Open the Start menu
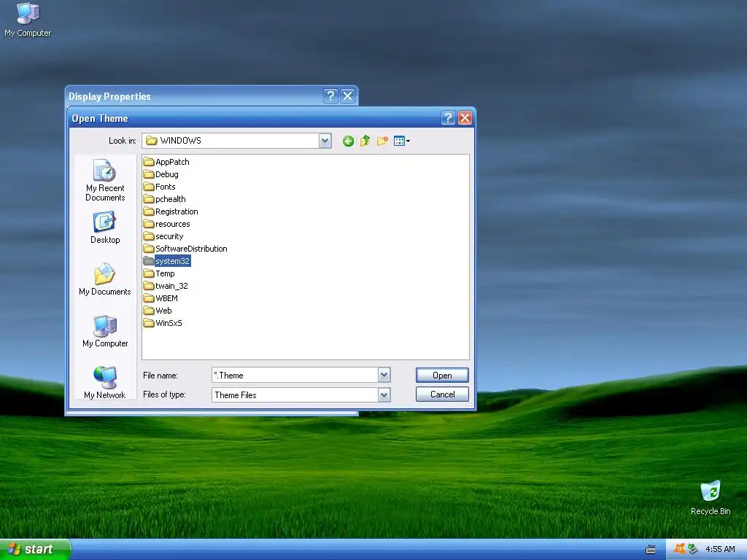Viewport: 747px width, 560px height. (35, 549)
